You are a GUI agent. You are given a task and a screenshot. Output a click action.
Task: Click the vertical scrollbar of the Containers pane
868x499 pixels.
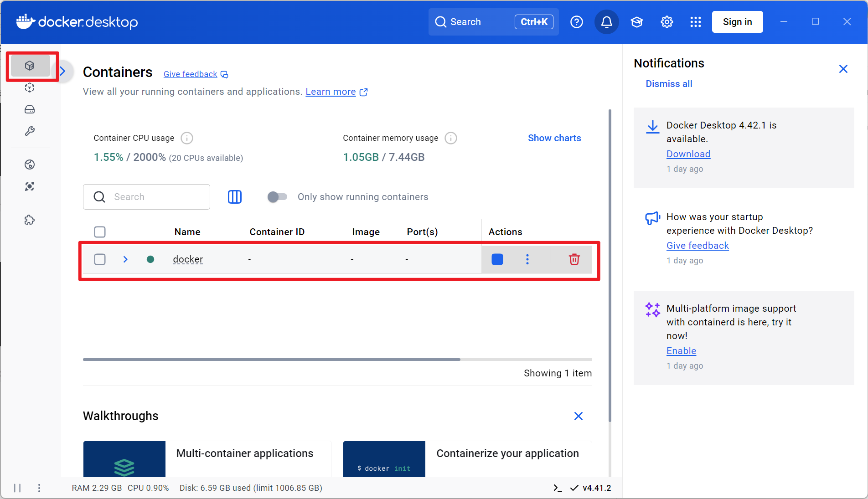(610, 266)
